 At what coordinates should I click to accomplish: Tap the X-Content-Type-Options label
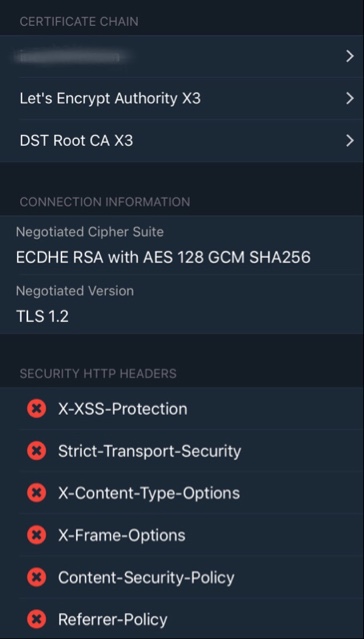click(149, 493)
